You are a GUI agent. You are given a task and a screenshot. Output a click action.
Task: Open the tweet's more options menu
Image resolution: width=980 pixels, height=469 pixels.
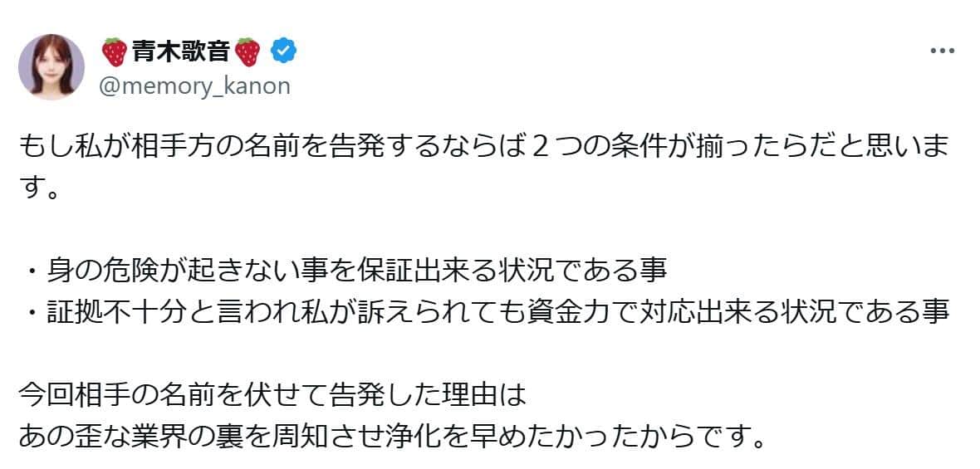click(x=942, y=51)
